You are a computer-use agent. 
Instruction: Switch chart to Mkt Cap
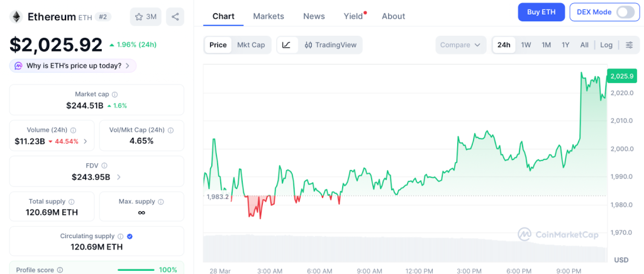pyautogui.click(x=251, y=45)
